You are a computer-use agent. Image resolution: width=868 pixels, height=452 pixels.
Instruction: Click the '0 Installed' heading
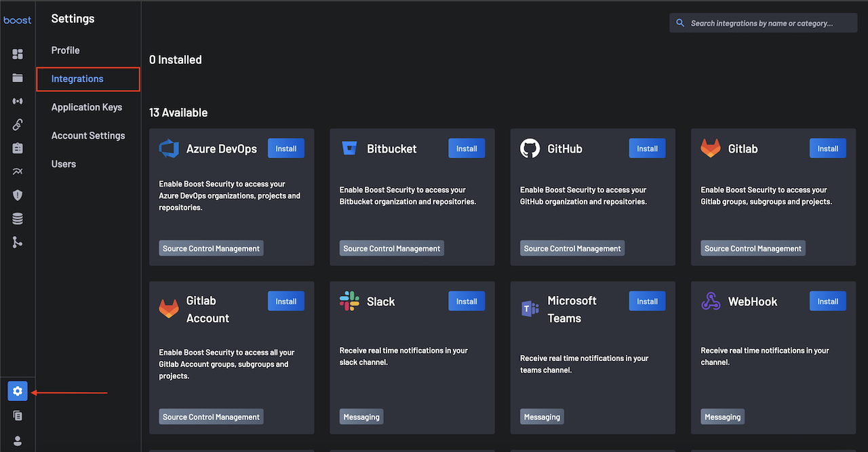[x=176, y=60]
